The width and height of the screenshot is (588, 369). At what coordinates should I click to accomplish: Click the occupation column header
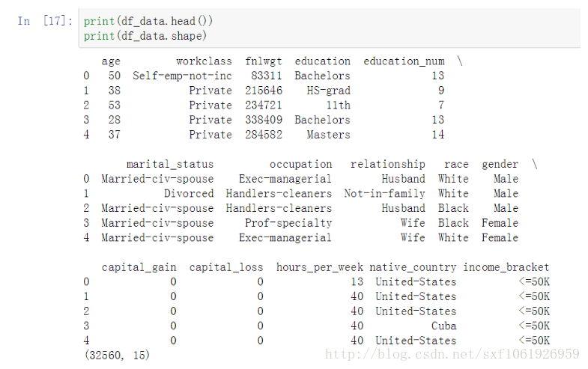[x=301, y=165]
